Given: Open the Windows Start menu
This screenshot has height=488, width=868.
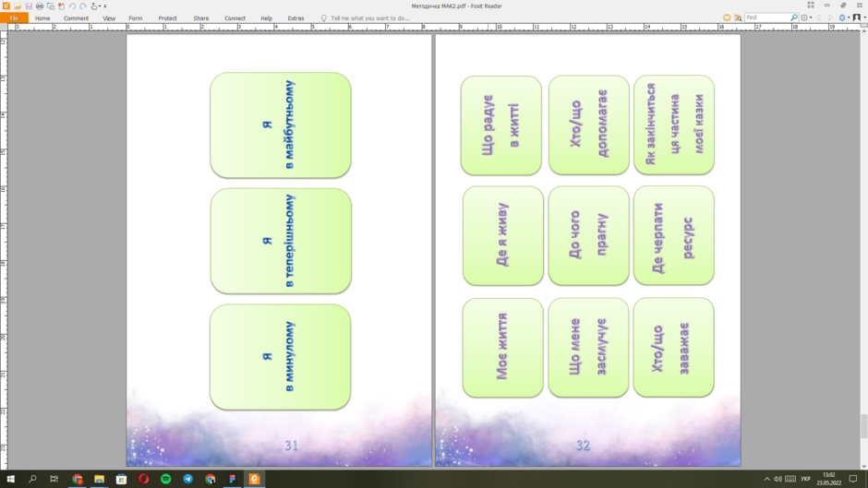Looking at the screenshot, I should [x=10, y=479].
